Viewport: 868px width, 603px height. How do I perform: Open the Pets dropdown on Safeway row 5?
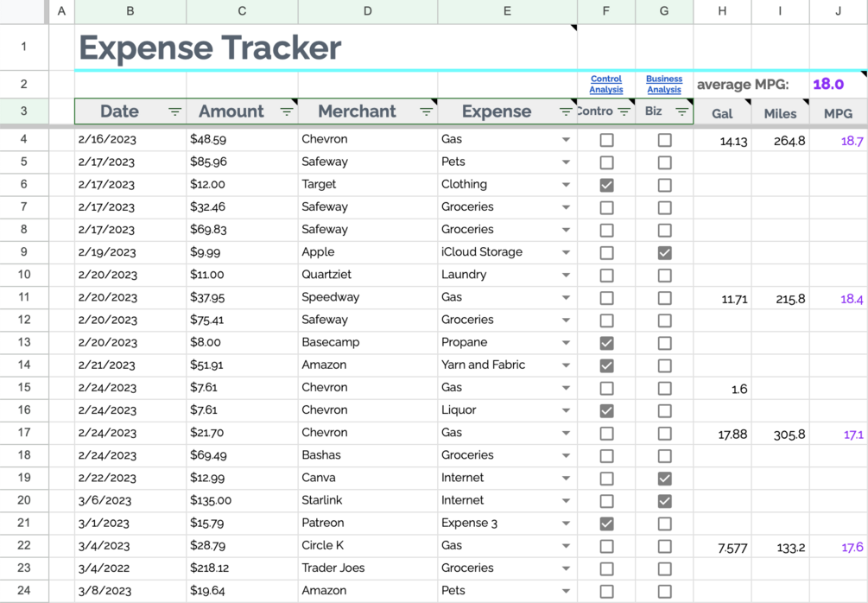pos(566,162)
